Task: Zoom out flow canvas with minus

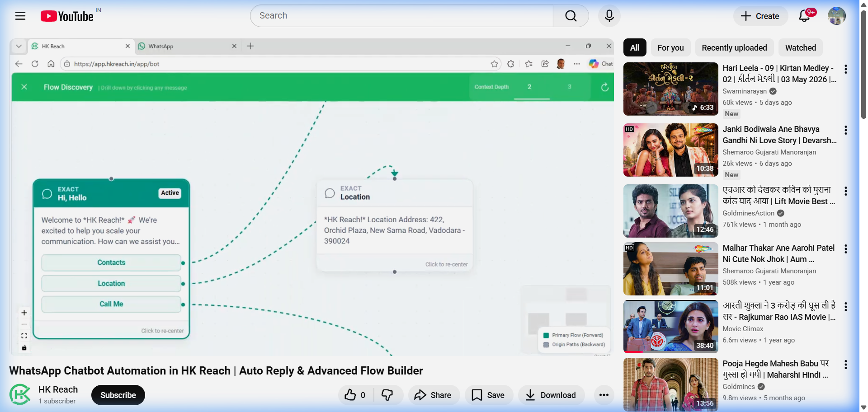Action: pos(24,324)
